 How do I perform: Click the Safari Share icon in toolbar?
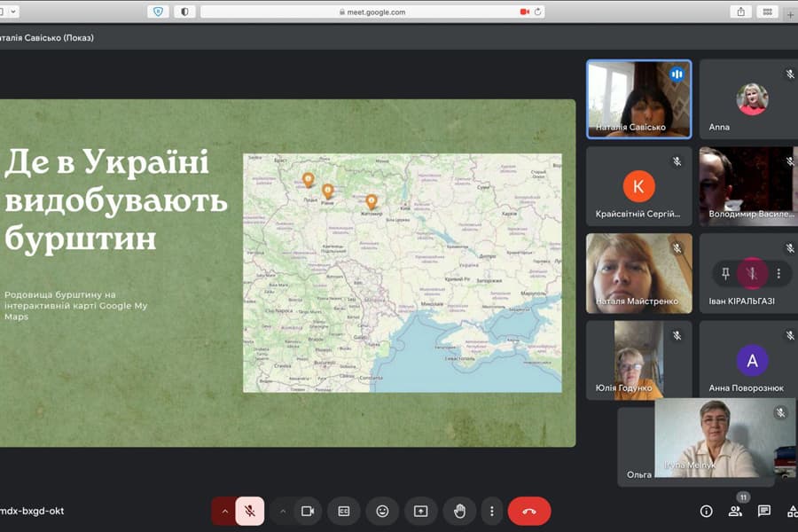pyautogui.click(x=740, y=12)
